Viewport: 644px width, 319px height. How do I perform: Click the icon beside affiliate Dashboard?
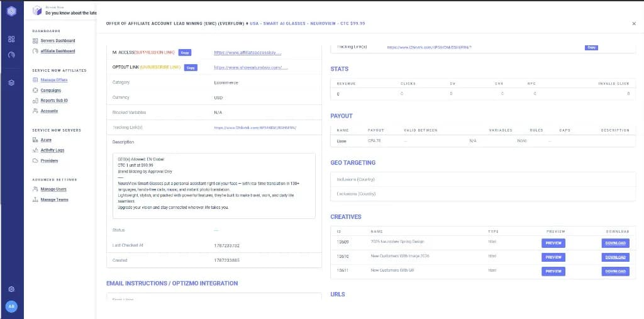point(35,51)
